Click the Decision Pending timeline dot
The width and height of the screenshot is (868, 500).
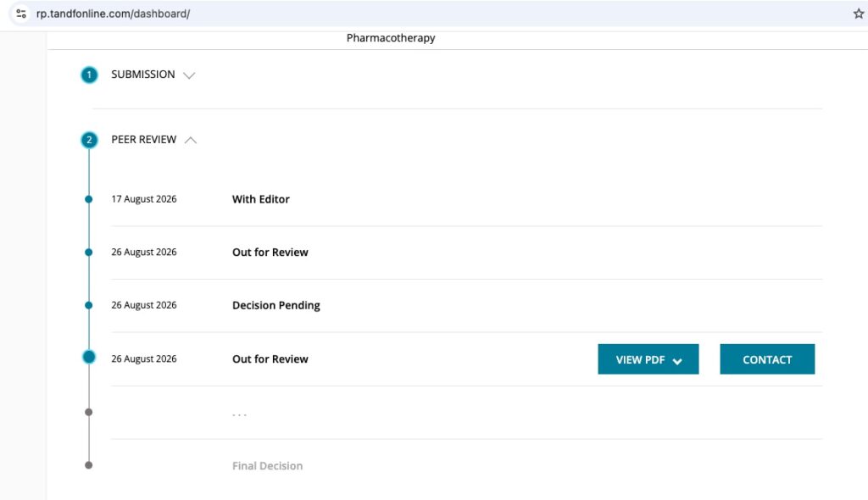88,305
